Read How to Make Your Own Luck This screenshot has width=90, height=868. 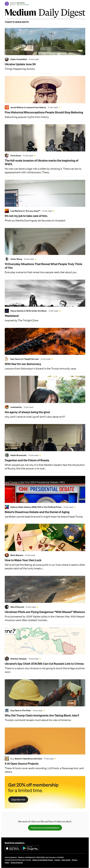[23, 560]
